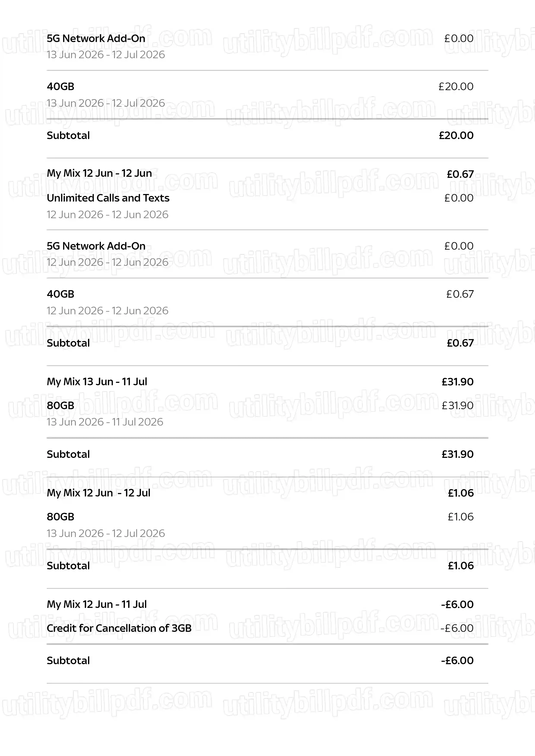Click the My Mix 13 Jun - 11 Jul heading
The height and width of the screenshot is (756, 535).
pos(97,382)
